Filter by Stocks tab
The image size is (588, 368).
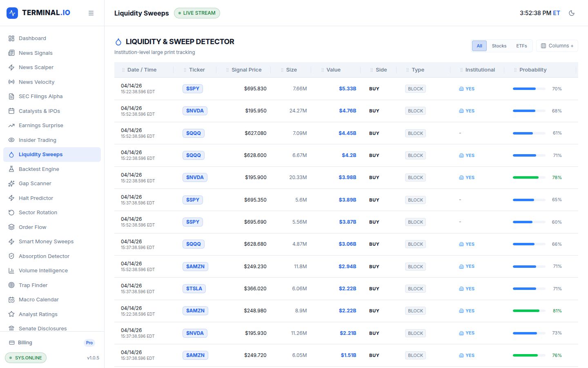(499, 46)
